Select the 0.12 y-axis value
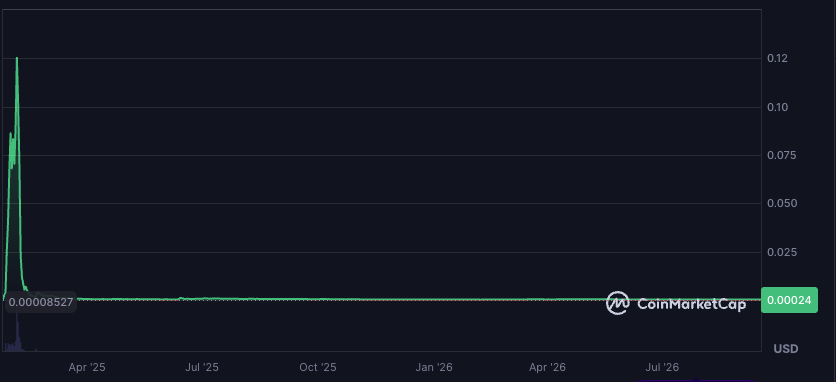The height and width of the screenshot is (382, 836). (778, 58)
